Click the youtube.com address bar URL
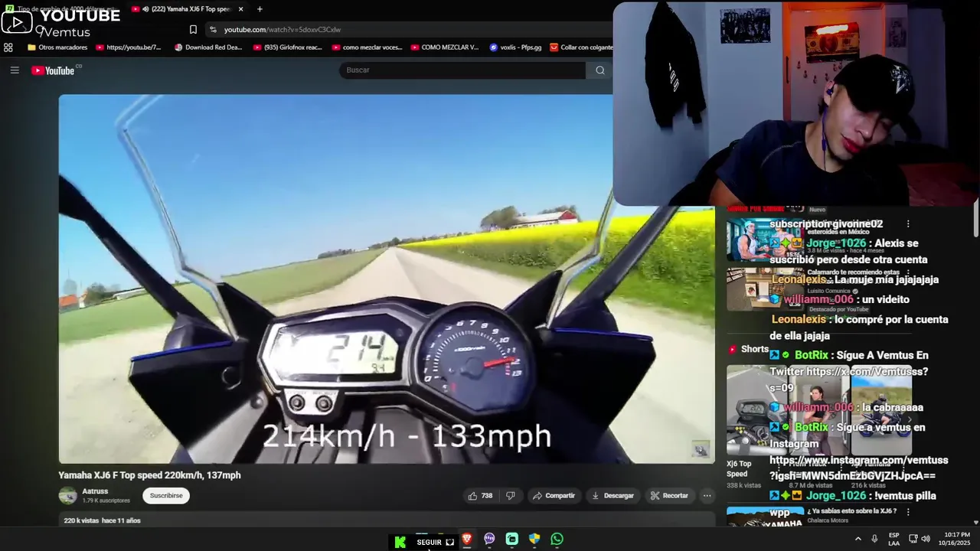Image resolution: width=980 pixels, height=551 pixels. (x=283, y=29)
